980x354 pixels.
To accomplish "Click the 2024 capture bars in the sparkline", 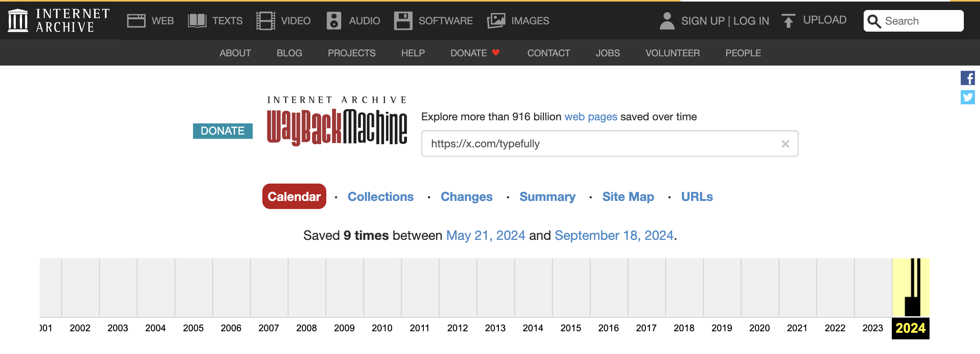I will pyautogui.click(x=913, y=287).
